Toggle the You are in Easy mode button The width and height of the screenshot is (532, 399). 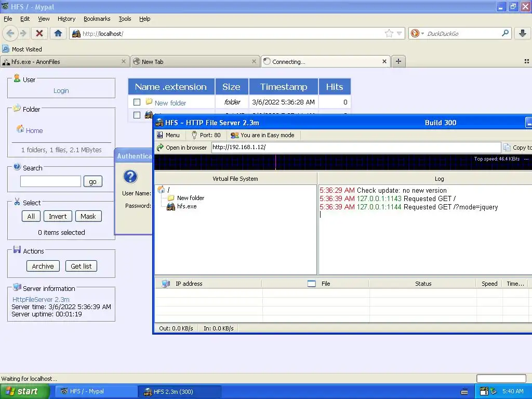tap(262, 135)
